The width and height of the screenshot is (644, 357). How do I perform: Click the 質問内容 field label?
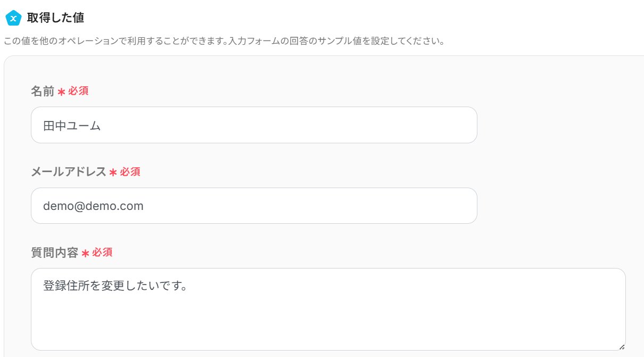click(x=54, y=253)
